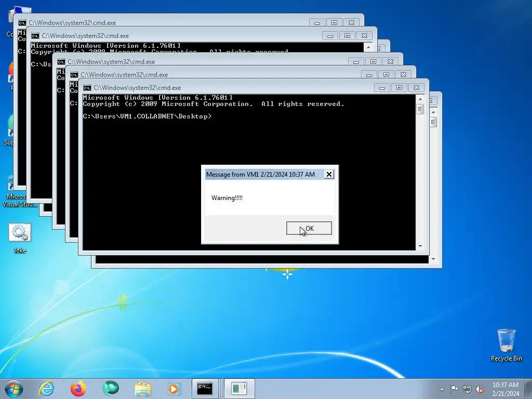Click scroll down arrow of rearmost-right cmd window
Viewport: 532px width, 399px height.
click(433, 259)
